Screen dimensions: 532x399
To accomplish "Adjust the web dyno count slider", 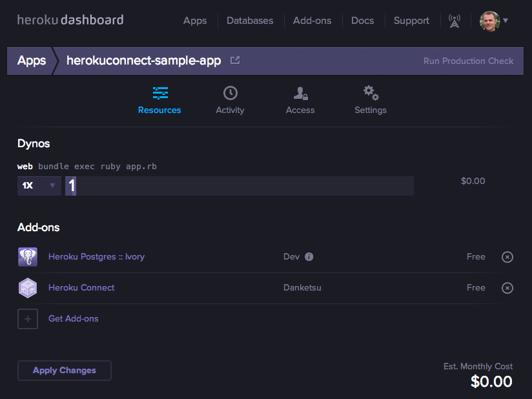I will pyautogui.click(x=240, y=185).
